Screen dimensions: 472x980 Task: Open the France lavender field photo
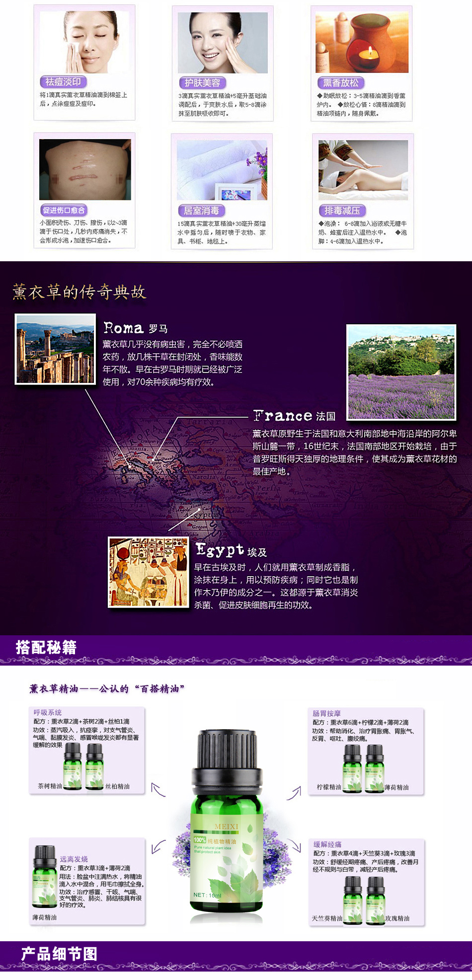(x=401, y=372)
